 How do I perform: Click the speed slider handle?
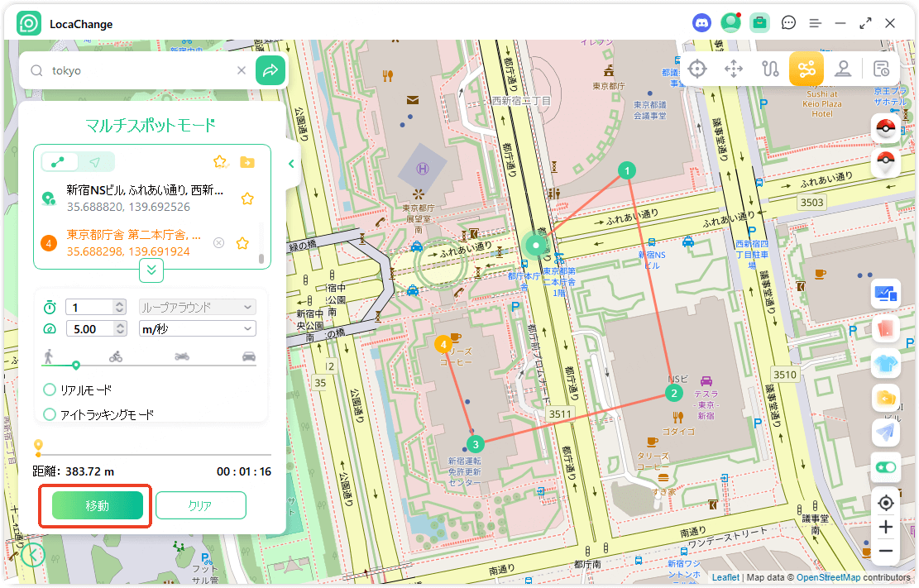76,366
